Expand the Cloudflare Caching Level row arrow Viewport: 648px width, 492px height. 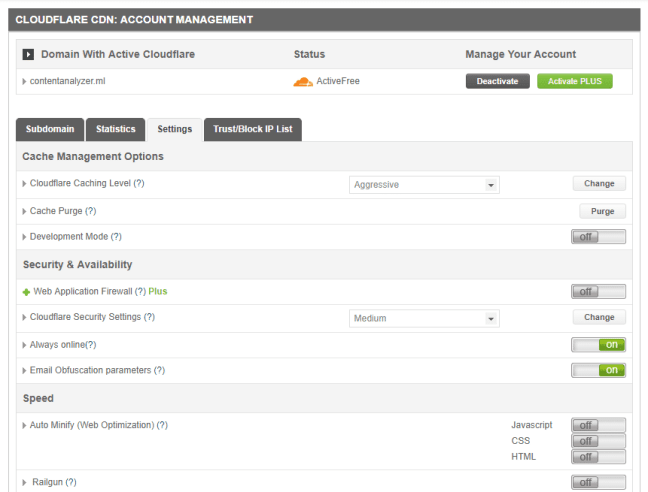pyautogui.click(x=24, y=183)
